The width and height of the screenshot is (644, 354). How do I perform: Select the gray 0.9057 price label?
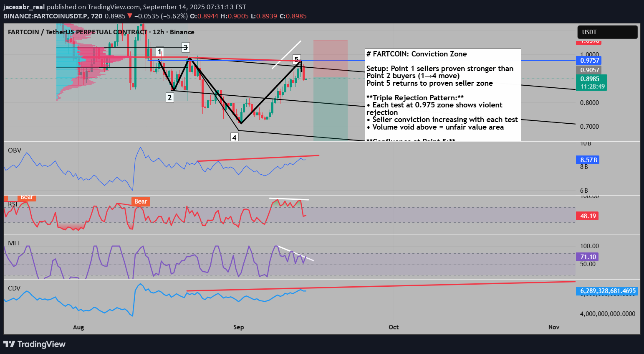click(x=589, y=70)
